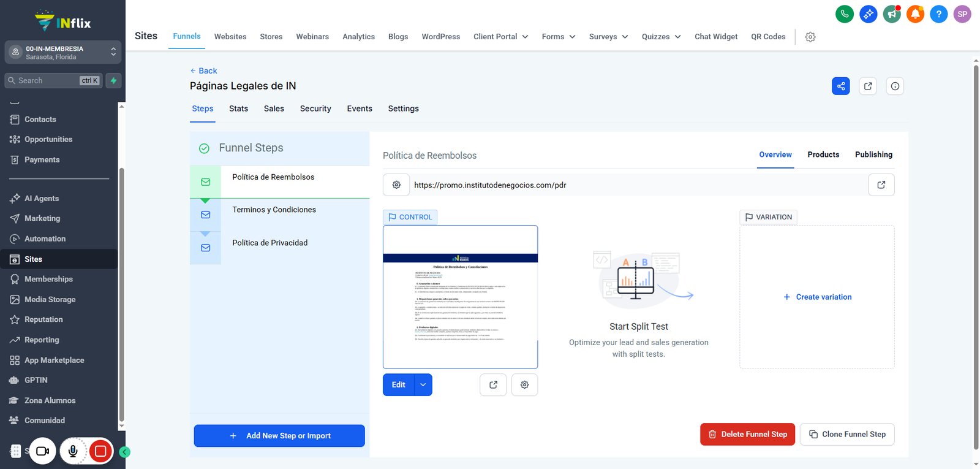Click the blue share funnel icon
Viewport: 980px width, 469px height.
[x=841, y=86]
